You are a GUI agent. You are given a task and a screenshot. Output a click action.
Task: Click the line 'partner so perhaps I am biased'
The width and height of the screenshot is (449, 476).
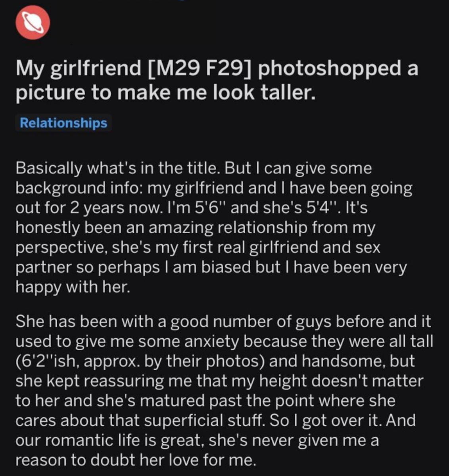[x=211, y=267]
